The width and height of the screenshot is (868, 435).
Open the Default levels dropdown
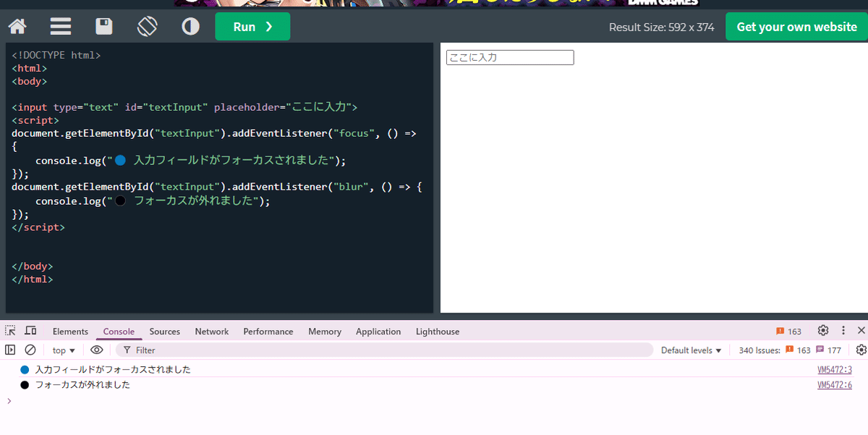coord(691,350)
